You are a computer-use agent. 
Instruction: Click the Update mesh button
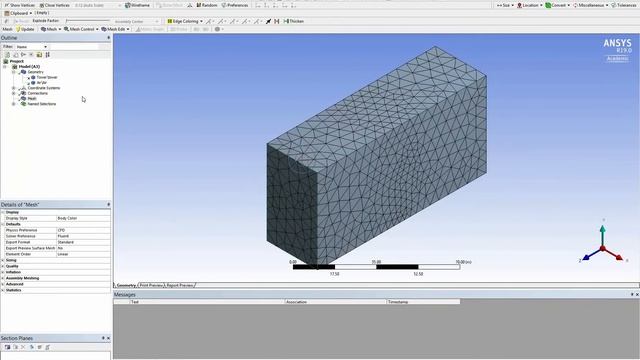click(25, 29)
